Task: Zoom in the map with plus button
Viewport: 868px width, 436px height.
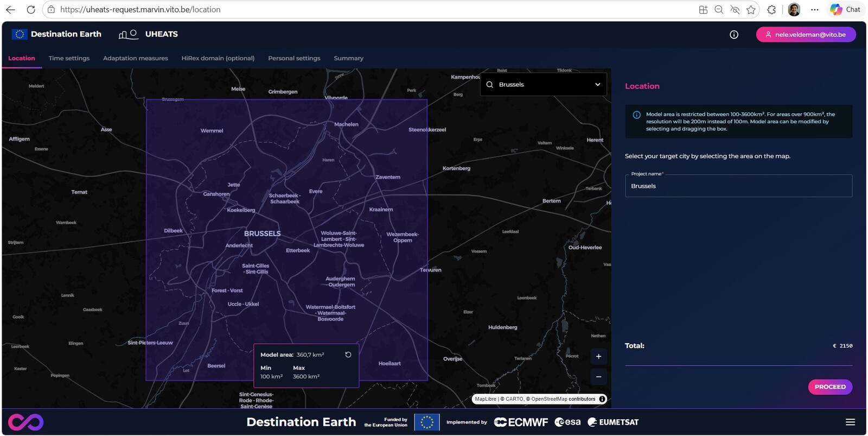Action: (x=598, y=357)
